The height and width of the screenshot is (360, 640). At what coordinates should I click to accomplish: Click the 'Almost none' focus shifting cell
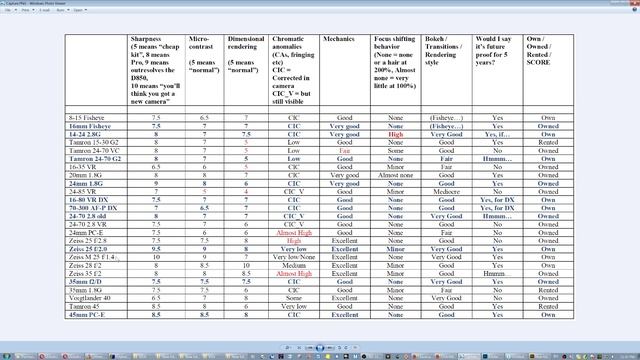pyautogui.click(x=395, y=175)
